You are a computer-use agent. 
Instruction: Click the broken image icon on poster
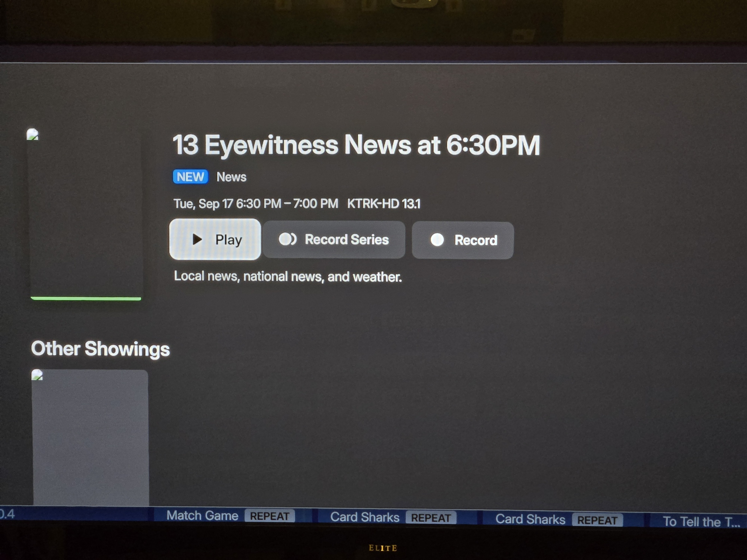click(33, 135)
